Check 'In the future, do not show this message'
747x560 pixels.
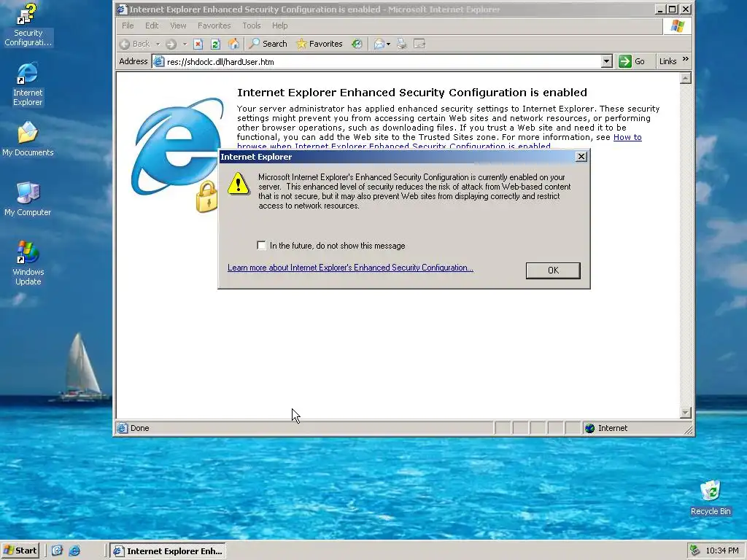click(261, 245)
